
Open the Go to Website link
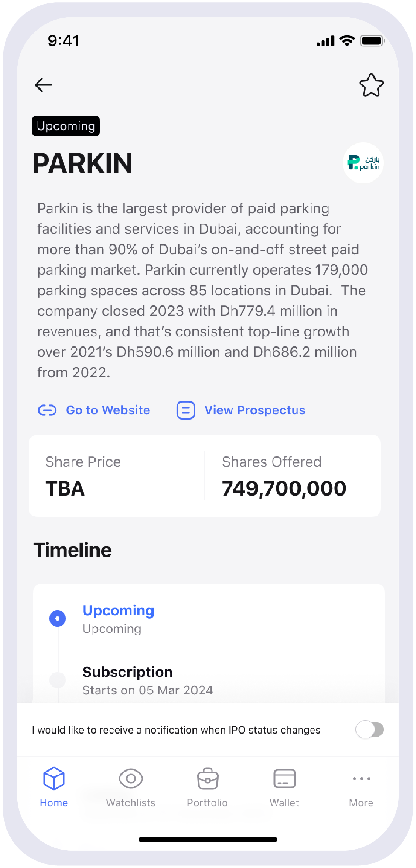[x=108, y=410]
